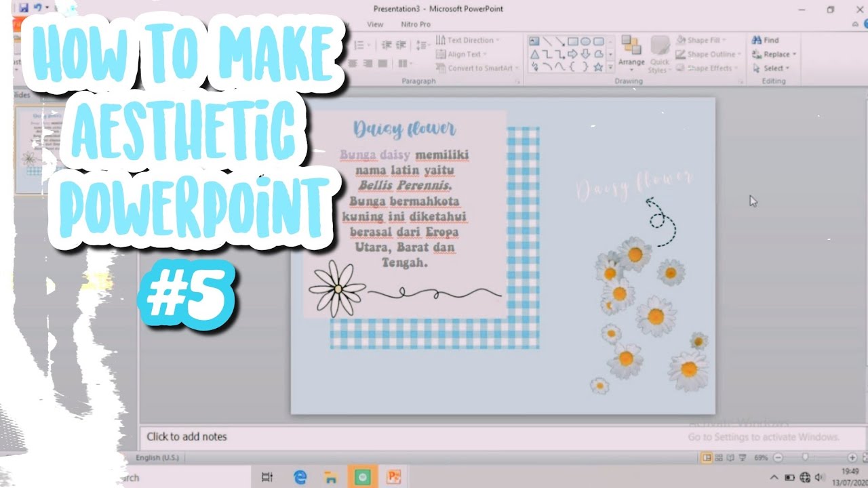Open Line Spacing dropdown
Viewport: 868px width, 488px height.
click(423, 45)
